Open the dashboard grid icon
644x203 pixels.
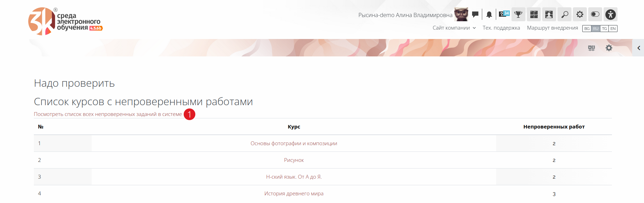[x=534, y=14]
